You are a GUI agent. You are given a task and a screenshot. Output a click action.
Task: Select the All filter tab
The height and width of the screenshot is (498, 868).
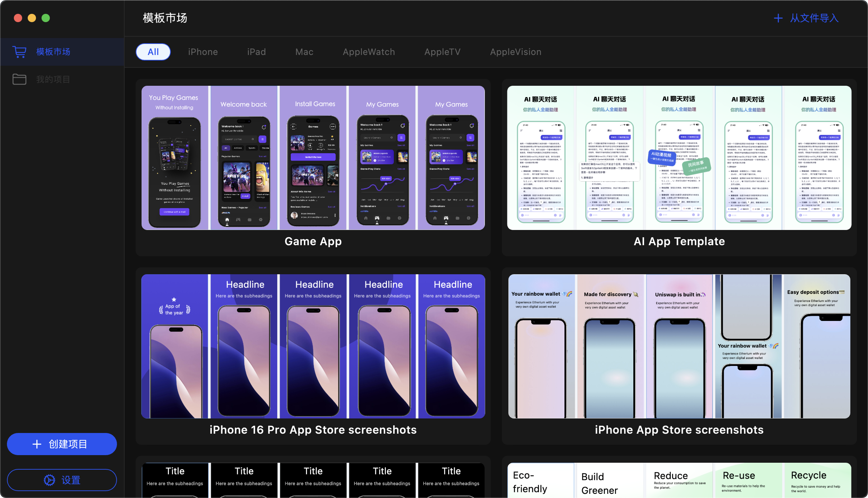click(153, 52)
